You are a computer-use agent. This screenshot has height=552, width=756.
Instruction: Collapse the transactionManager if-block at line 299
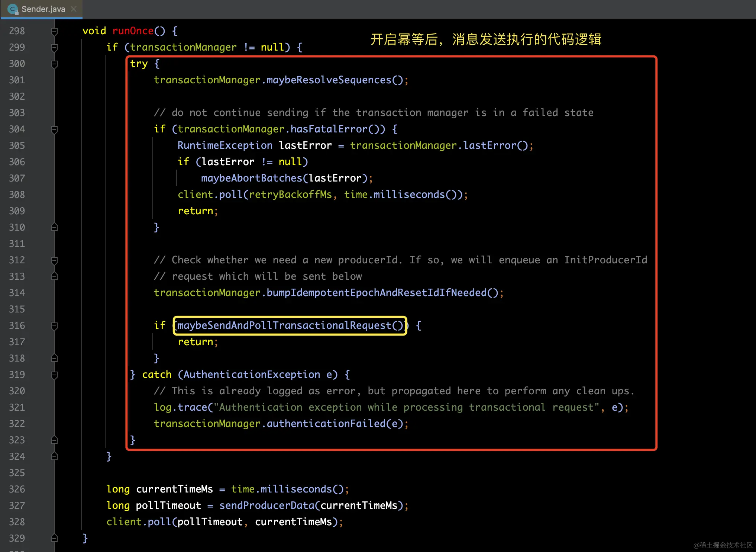pyautogui.click(x=54, y=48)
